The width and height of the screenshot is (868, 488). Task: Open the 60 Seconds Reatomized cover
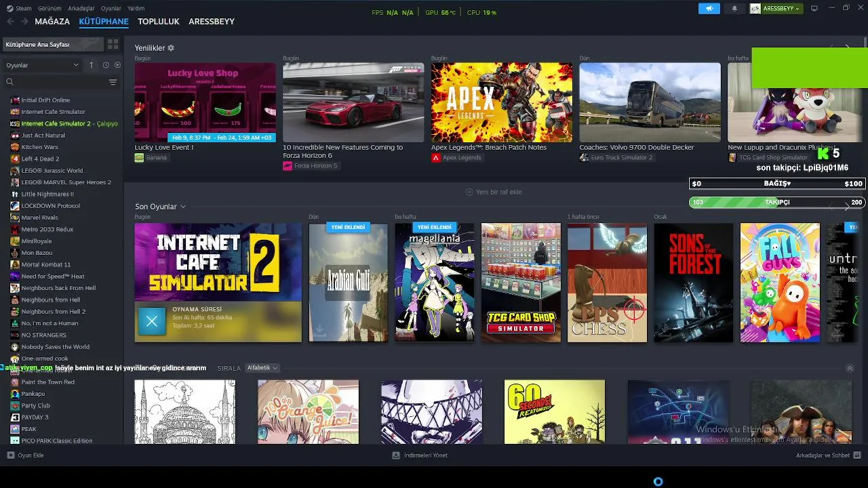click(x=555, y=412)
